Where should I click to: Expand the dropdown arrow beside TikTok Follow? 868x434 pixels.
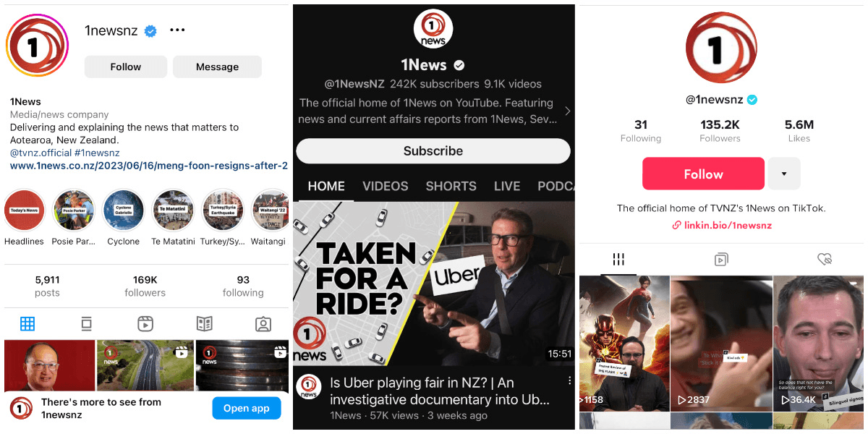[x=784, y=174]
